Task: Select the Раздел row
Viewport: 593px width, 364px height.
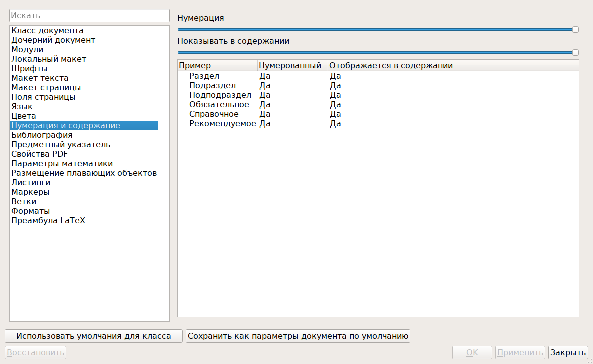Action: 378,76
